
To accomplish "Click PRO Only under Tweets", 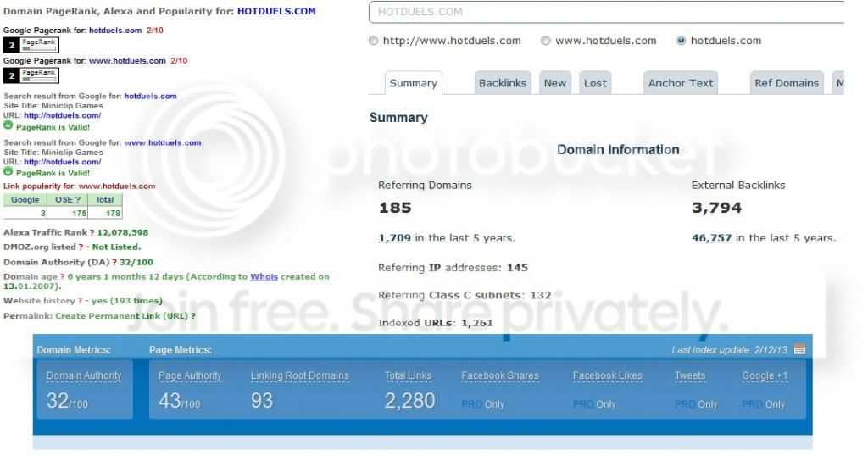I will [696, 404].
